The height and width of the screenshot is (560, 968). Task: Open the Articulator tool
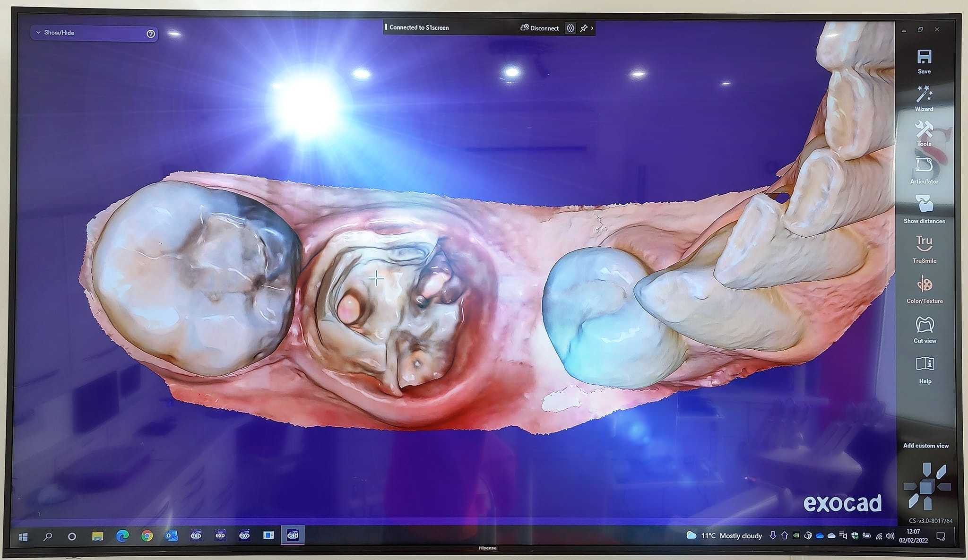tap(924, 165)
